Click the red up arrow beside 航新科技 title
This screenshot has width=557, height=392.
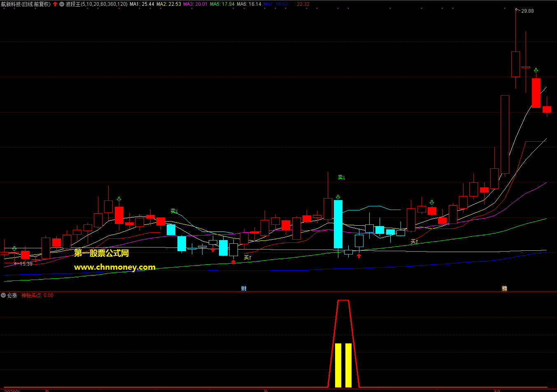click(x=55, y=4)
